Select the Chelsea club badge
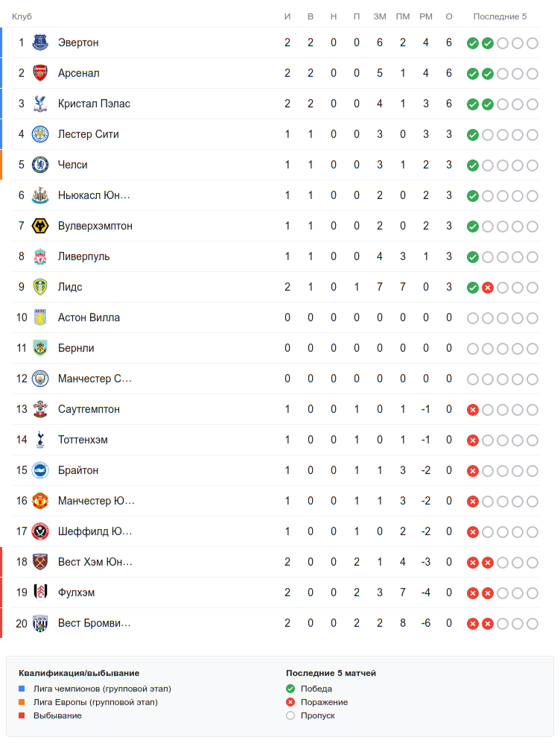 (40, 165)
